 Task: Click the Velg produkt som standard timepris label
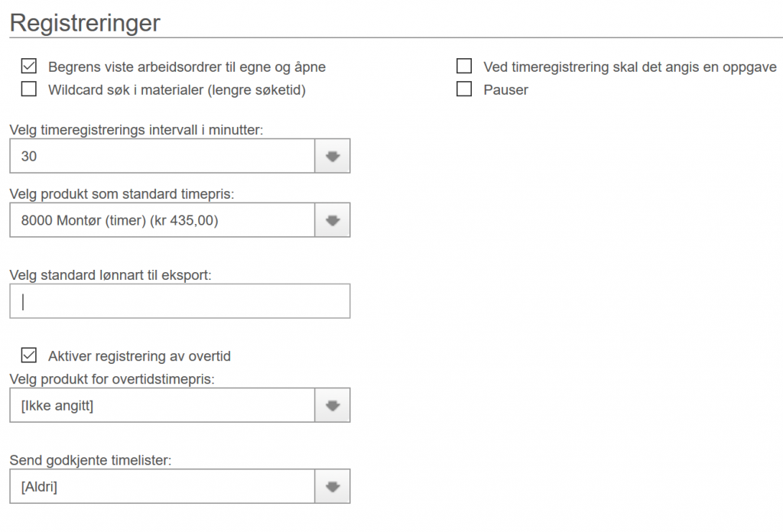(122, 194)
